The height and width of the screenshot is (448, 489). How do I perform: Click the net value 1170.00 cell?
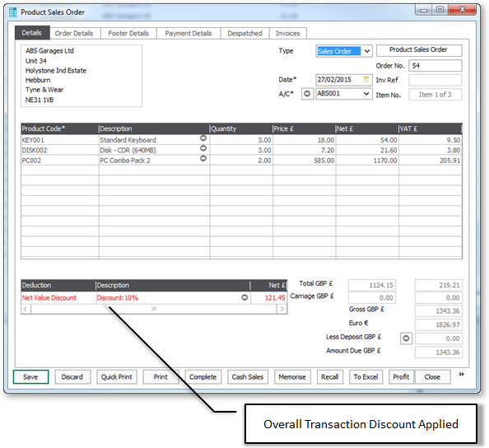[x=367, y=161]
